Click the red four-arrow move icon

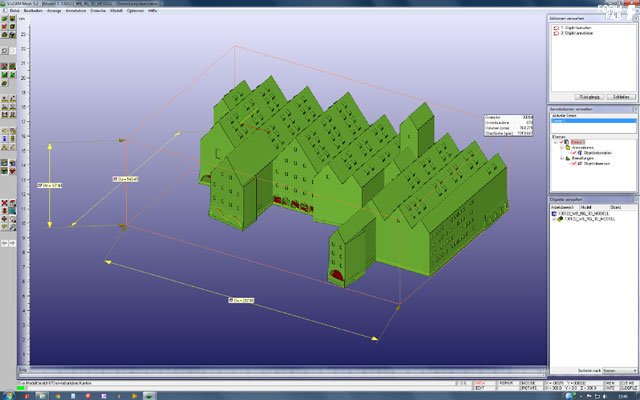tap(4, 218)
